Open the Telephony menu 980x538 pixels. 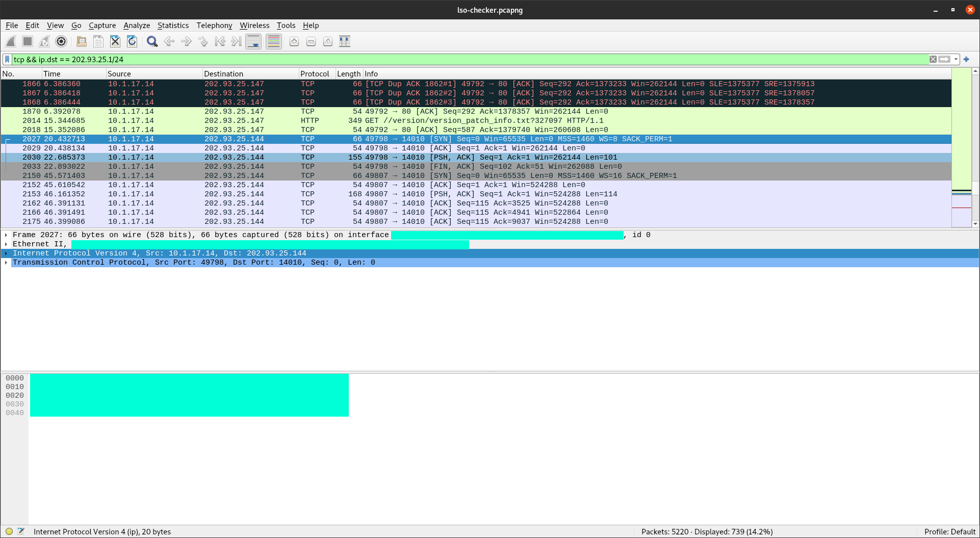(x=214, y=25)
